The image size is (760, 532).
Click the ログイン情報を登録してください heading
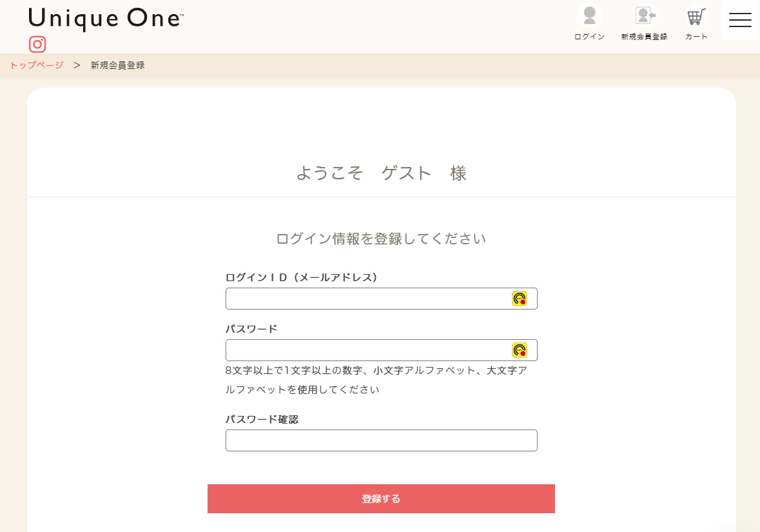[381, 239]
